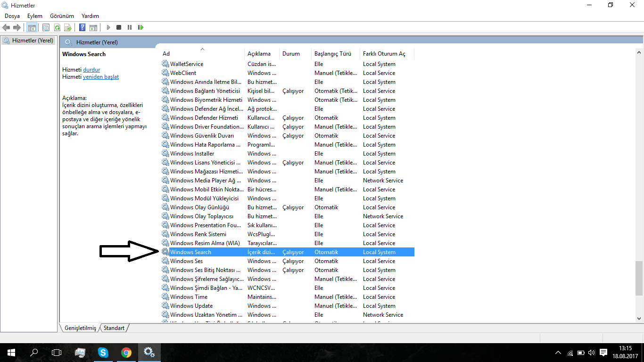The image size is (644, 362).
Task: Click the gear icon beside Windows Time
Action: [x=165, y=297]
